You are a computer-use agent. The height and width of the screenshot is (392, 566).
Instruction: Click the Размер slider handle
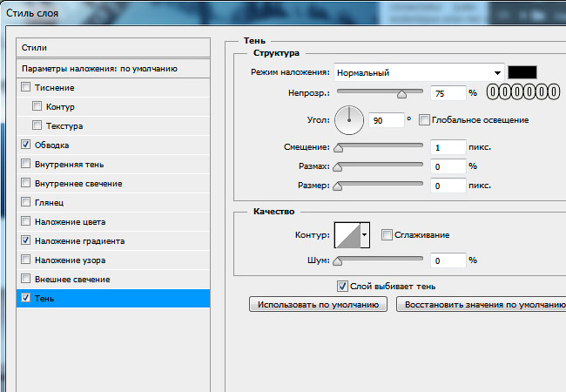(x=337, y=186)
